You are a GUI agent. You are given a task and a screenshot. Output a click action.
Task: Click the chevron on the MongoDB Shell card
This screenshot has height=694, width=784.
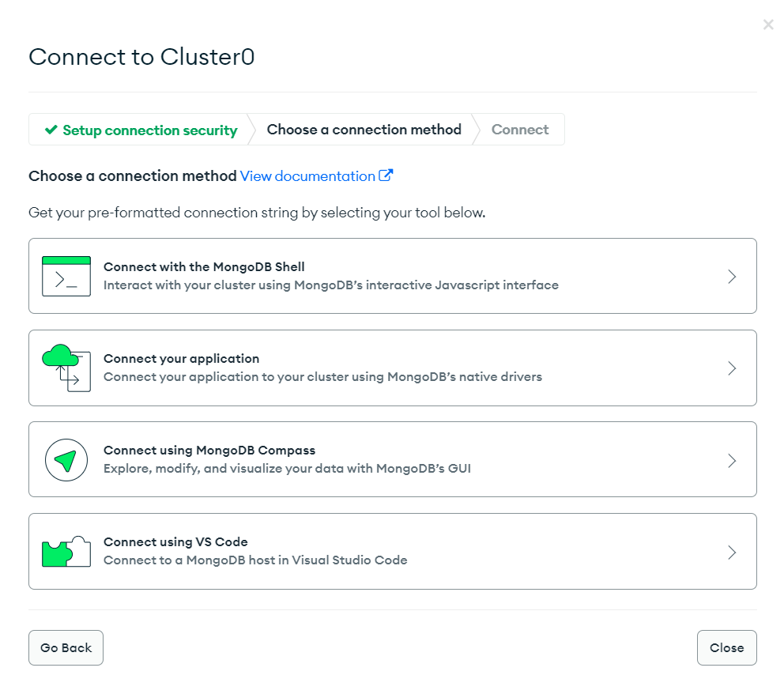pyautogui.click(x=732, y=275)
